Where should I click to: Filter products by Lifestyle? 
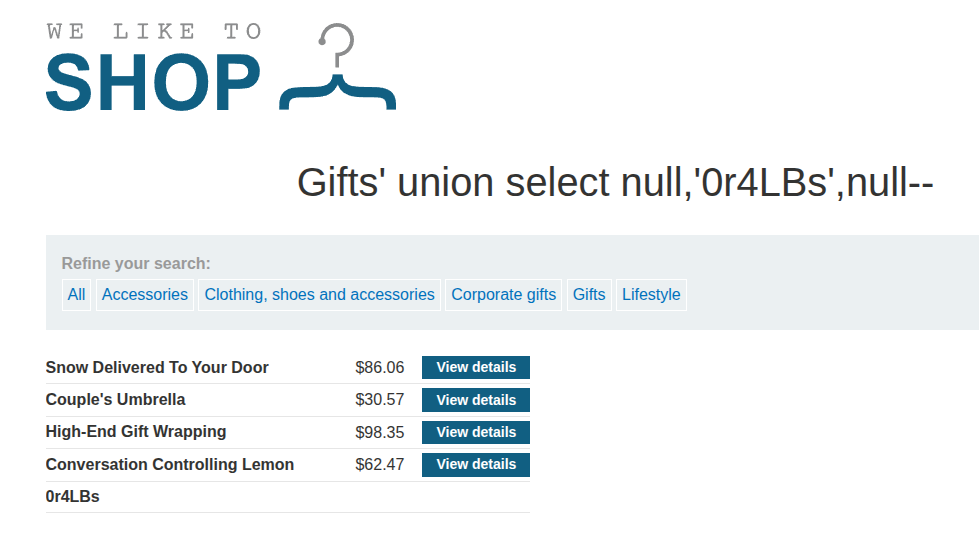(x=651, y=294)
